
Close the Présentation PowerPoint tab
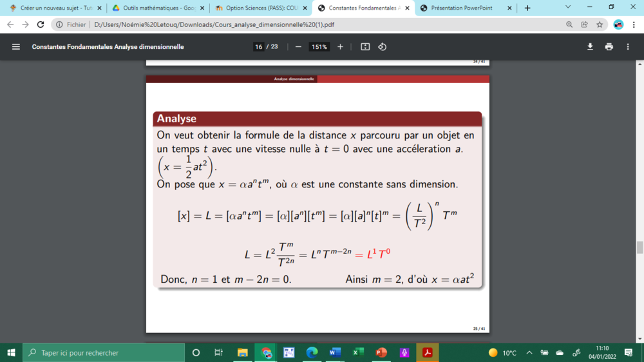509,8
